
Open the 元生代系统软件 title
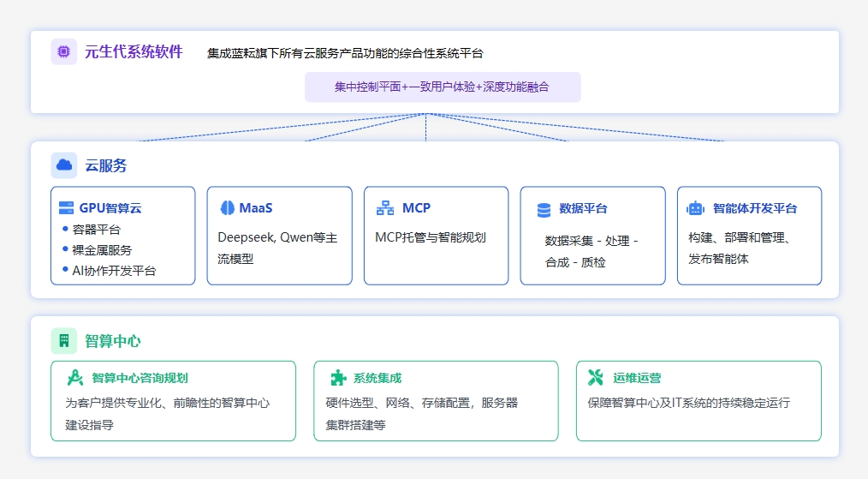point(134,51)
